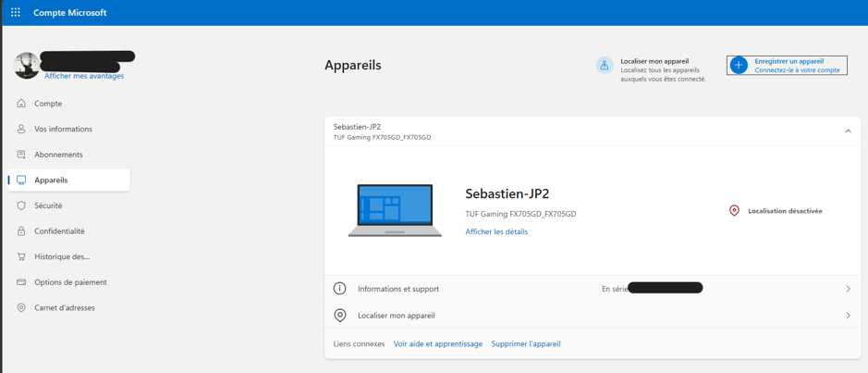Click the Compte home icon
Viewport: 868px width, 373px height.
coord(21,104)
